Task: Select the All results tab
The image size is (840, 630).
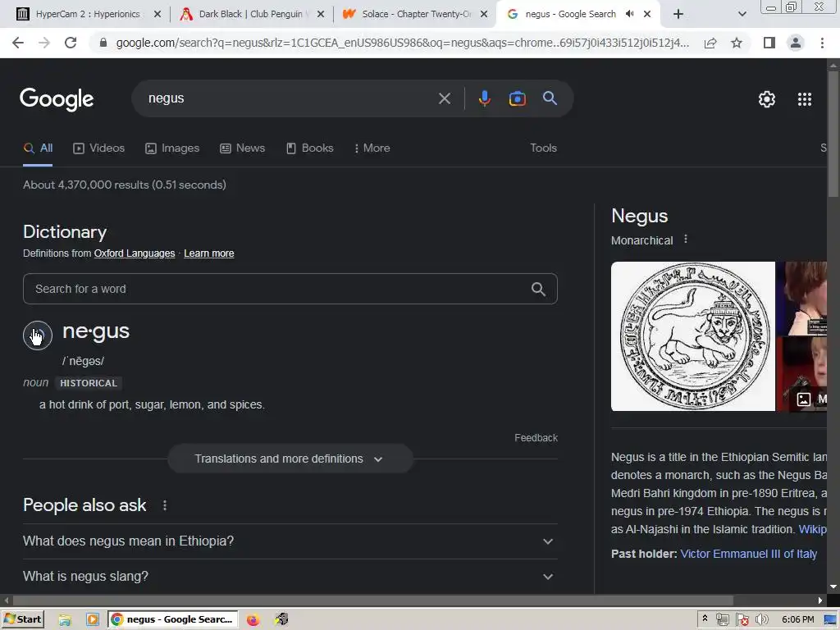Action: (38, 148)
